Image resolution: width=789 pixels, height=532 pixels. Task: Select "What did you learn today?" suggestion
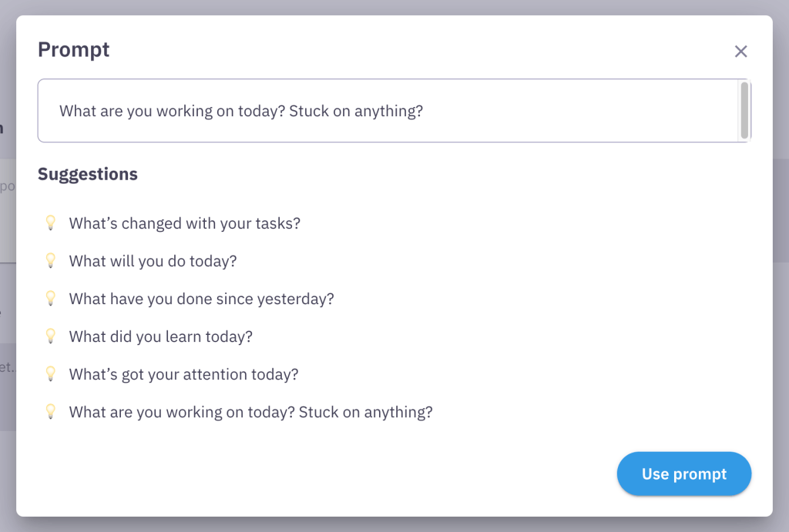click(160, 336)
